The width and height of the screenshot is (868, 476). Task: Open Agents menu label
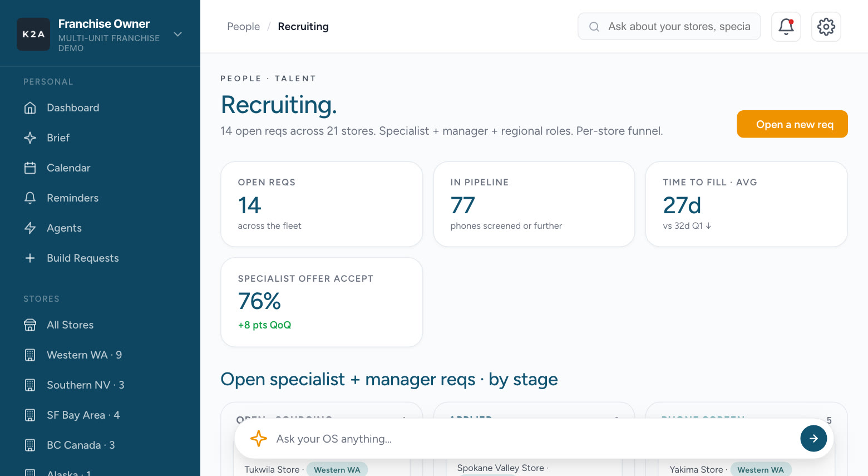coord(65,228)
